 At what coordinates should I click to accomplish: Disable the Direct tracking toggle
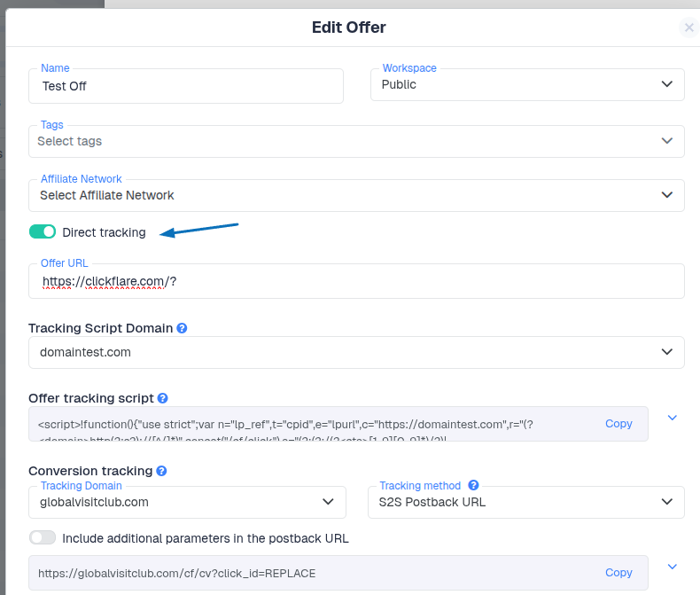[x=43, y=232]
